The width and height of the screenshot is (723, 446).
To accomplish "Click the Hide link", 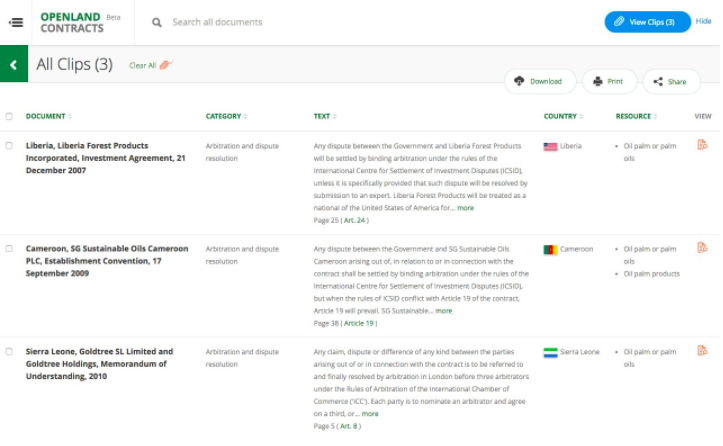I will point(703,21).
